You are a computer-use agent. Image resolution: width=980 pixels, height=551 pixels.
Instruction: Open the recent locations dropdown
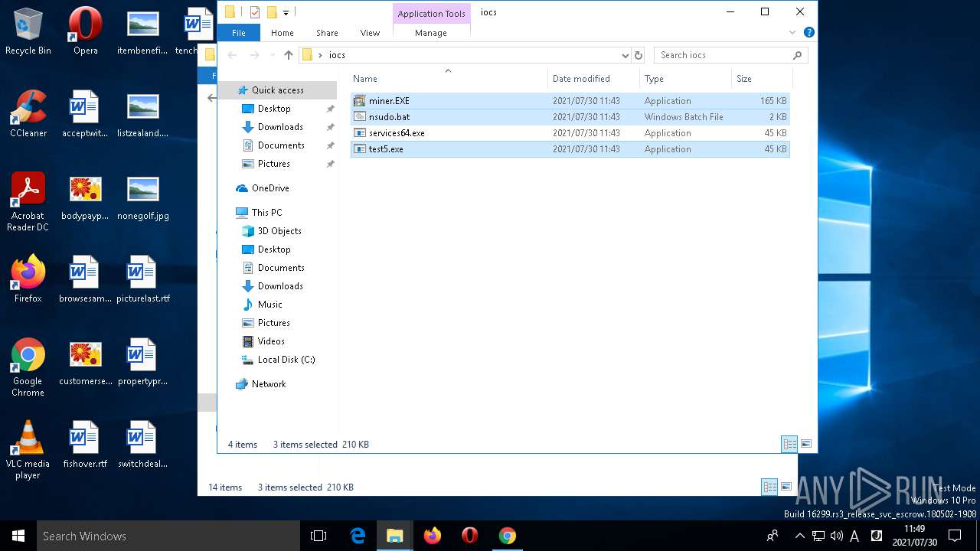272,55
